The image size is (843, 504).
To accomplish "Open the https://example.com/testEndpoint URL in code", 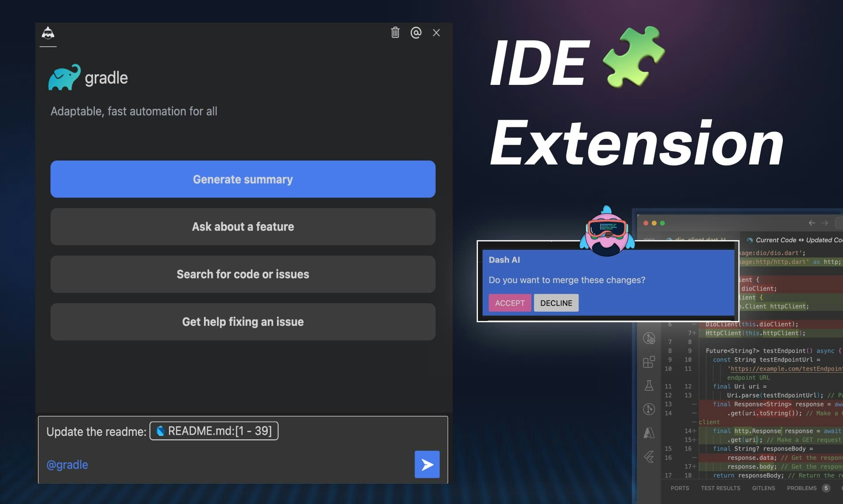I will (x=786, y=369).
